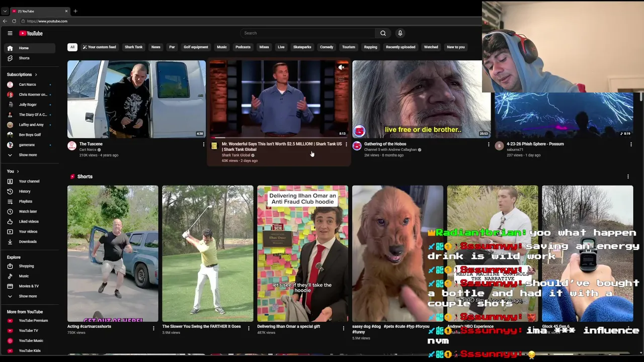Screen dimensions: 644x362
Task: Open Playlists in the sidebar
Action: [30, 201]
